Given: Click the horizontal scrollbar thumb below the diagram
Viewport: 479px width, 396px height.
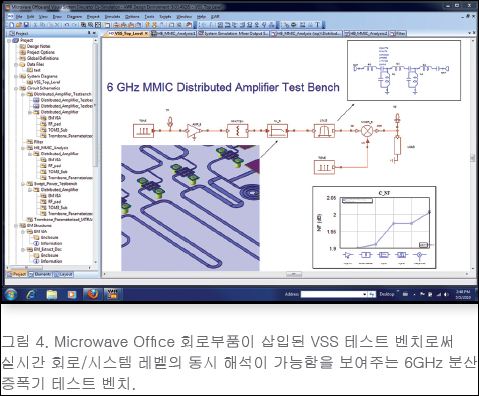Looking at the screenshot, I should coord(294,274).
